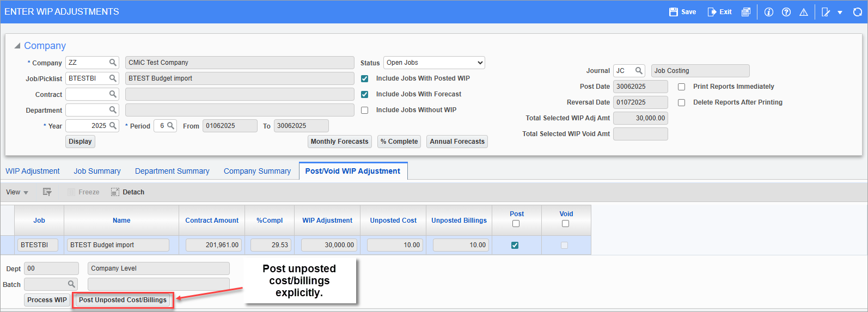Sort by Unposted Cost column header

393,221
